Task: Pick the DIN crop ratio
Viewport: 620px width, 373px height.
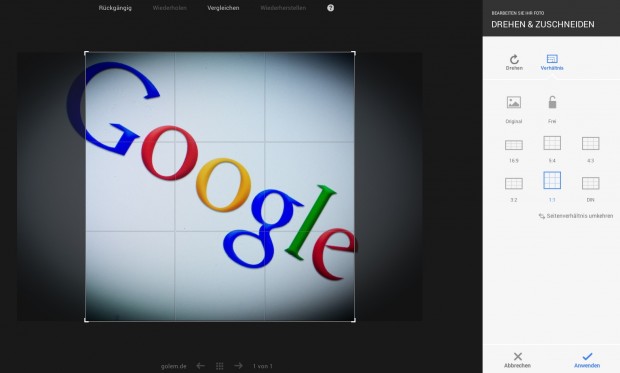Action: [590, 189]
